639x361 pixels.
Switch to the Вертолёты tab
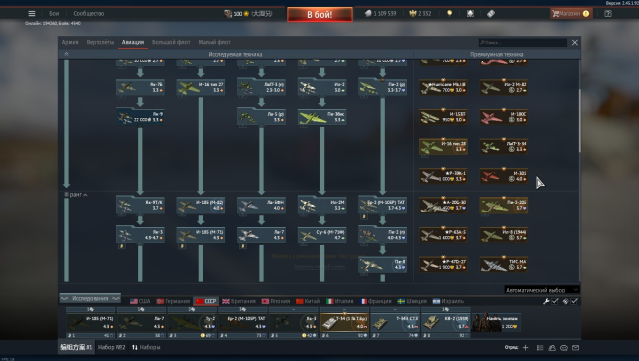tap(100, 42)
